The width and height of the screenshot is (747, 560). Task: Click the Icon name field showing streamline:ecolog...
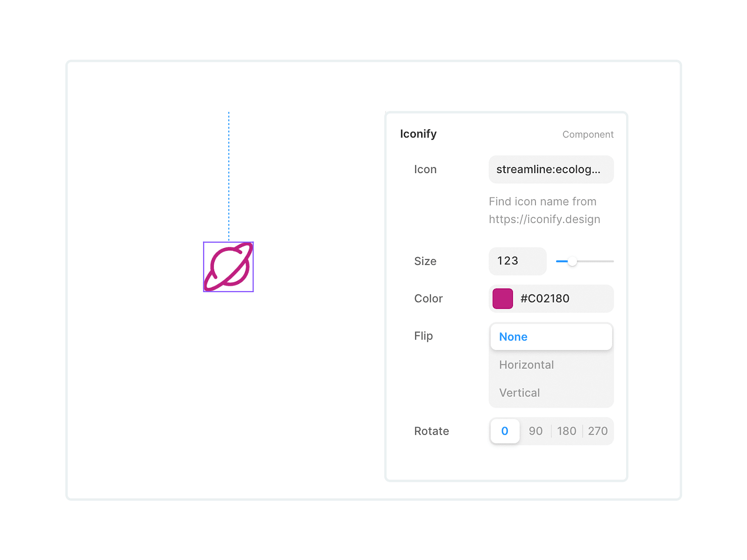click(551, 170)
